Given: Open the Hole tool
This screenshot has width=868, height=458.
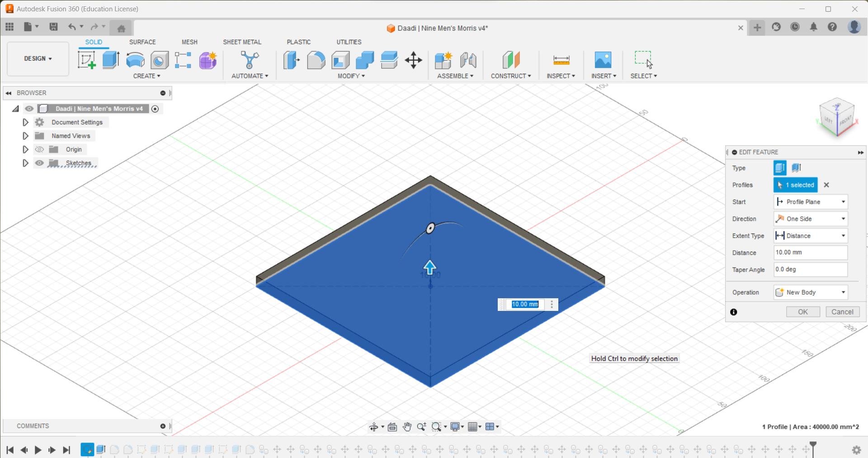Looking at the screenshot, I should tap(159, 60).
